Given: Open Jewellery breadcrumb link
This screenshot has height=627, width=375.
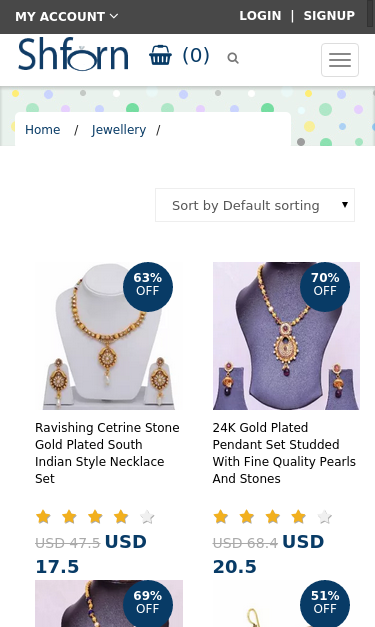Looking at the screenshot, I should 119,130.
